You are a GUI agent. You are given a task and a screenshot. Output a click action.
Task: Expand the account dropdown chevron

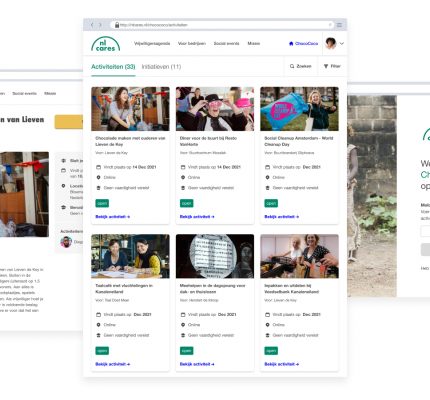tap(342, 43)
